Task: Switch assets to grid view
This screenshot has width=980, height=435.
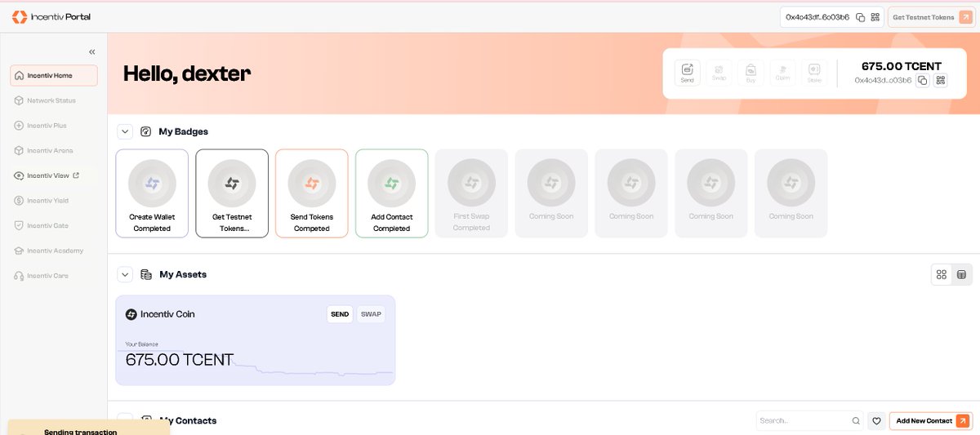Action: click(942, 274)
